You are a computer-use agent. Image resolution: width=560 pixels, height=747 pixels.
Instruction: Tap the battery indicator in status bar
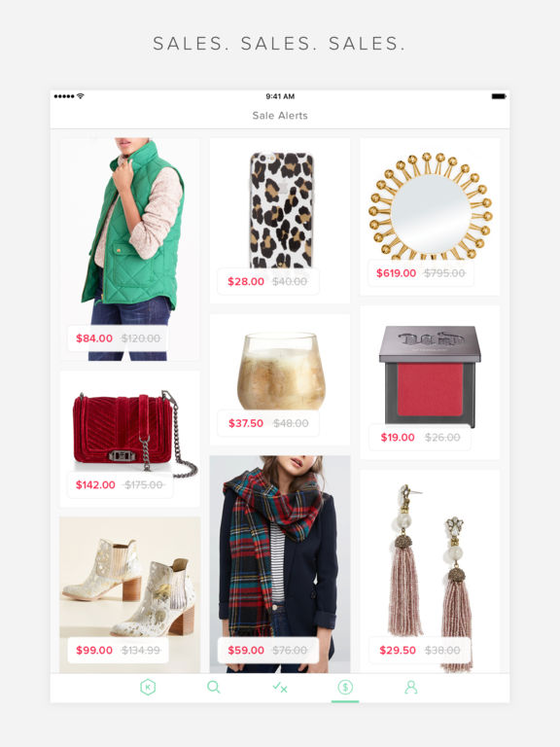(x=499, y=96)
